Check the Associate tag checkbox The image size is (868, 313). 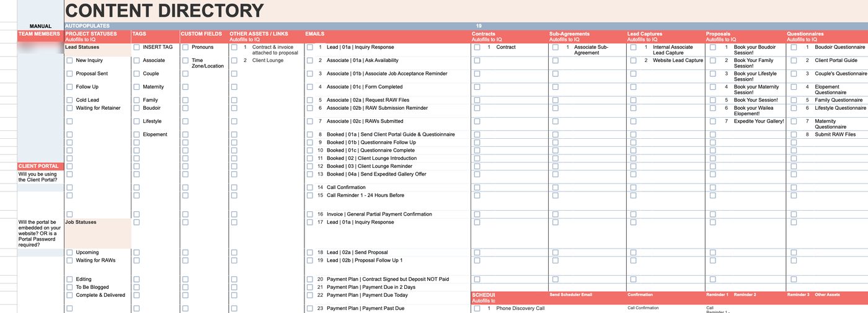coord(136,61)
